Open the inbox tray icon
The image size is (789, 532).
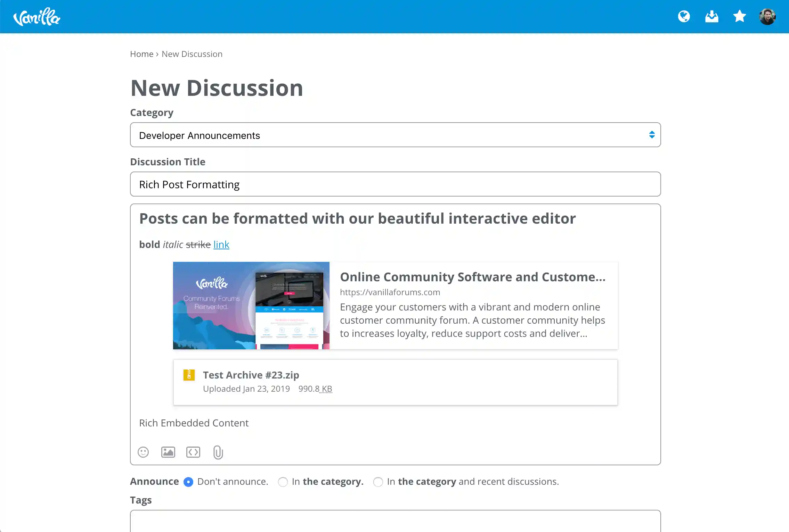click(711, 16)
